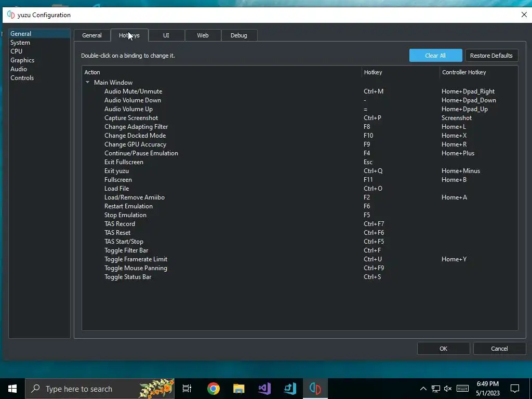Select the TAS Start/Stop action
This screenshot has width=532, height=399.
coord(124,241)
